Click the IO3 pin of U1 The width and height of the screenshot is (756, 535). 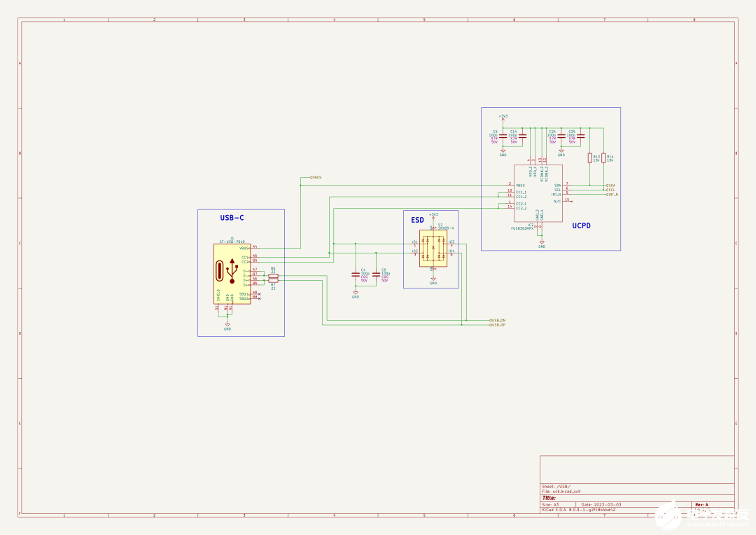(x=451, y=243)
